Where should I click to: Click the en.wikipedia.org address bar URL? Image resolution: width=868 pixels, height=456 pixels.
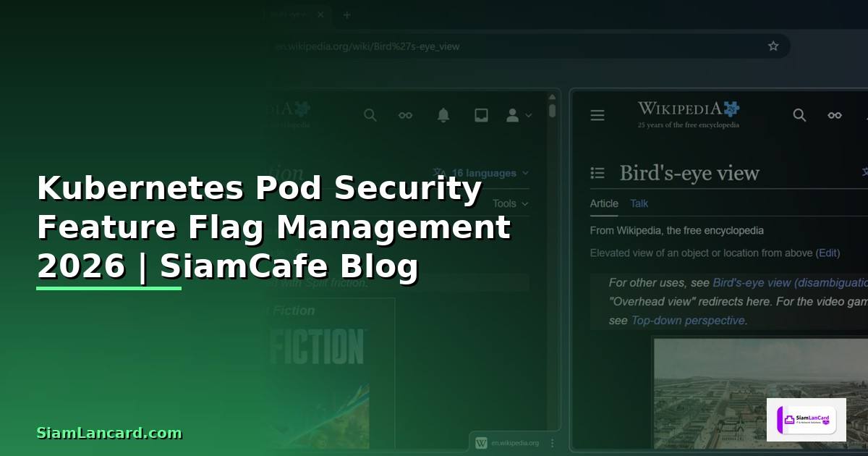coord(367,46)
